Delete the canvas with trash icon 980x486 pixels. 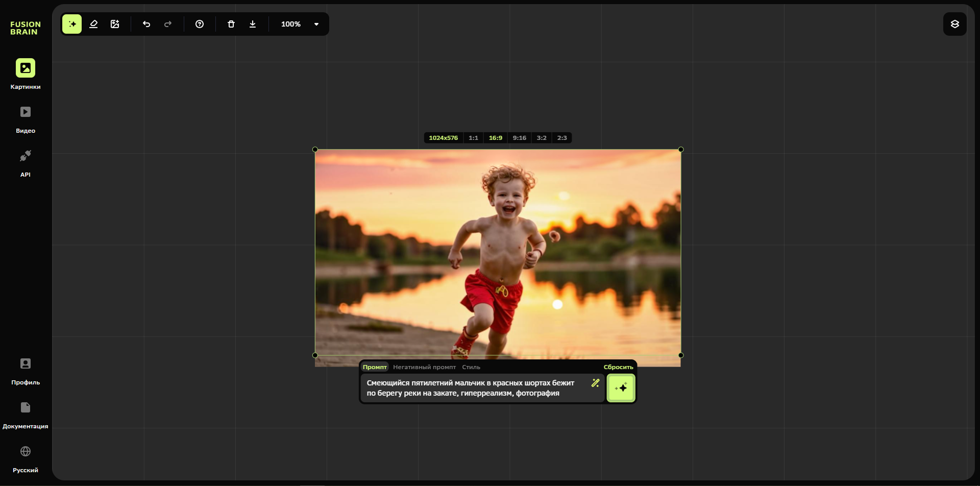click(231, 24)
